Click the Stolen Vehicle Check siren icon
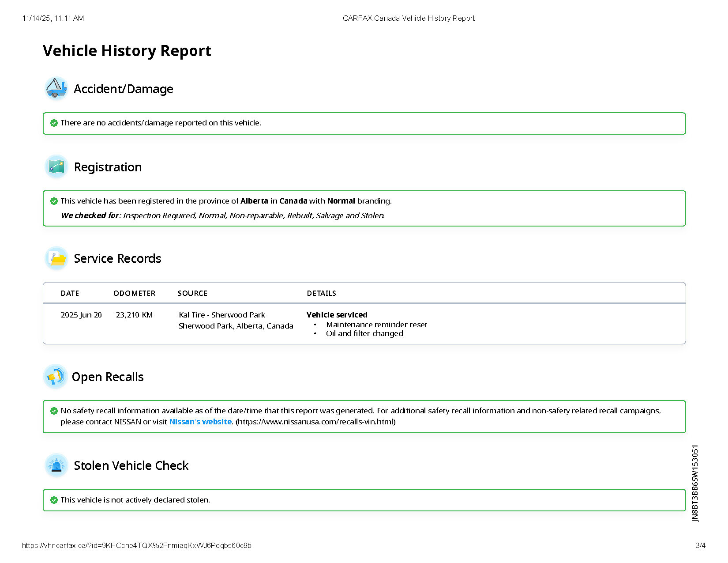 pos(56,465)
